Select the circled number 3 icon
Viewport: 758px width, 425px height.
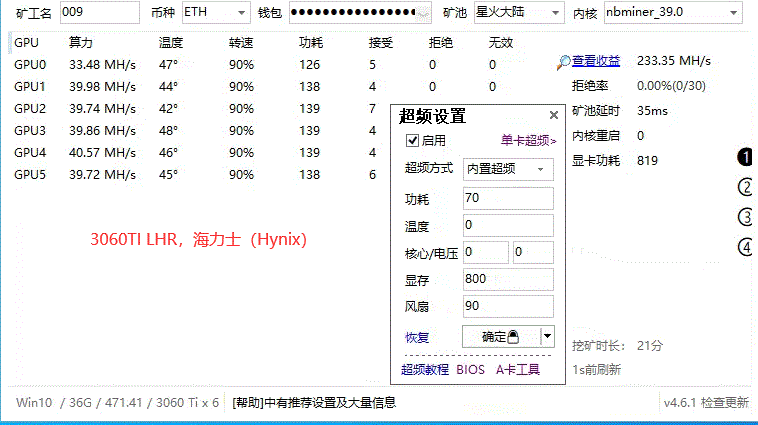(x=745, y=217)
